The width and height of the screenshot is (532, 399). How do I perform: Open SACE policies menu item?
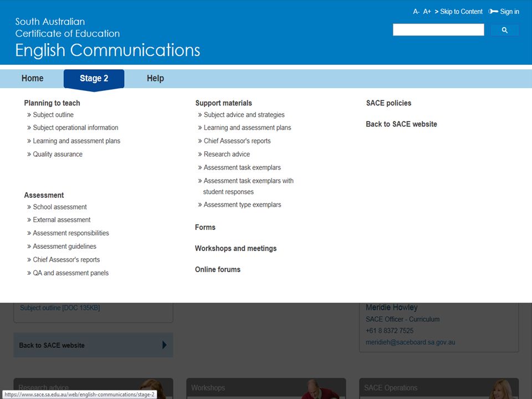[388, 103]
